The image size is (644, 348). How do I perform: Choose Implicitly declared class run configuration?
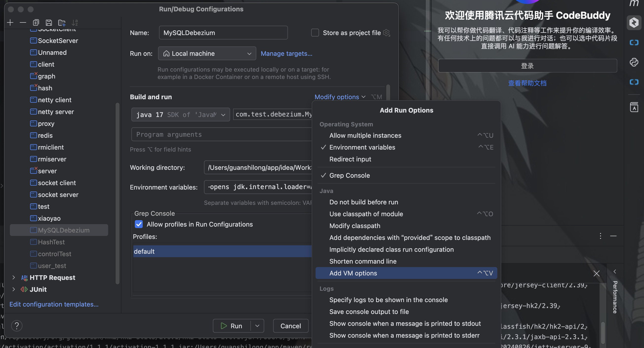click(x=406, y=249)
